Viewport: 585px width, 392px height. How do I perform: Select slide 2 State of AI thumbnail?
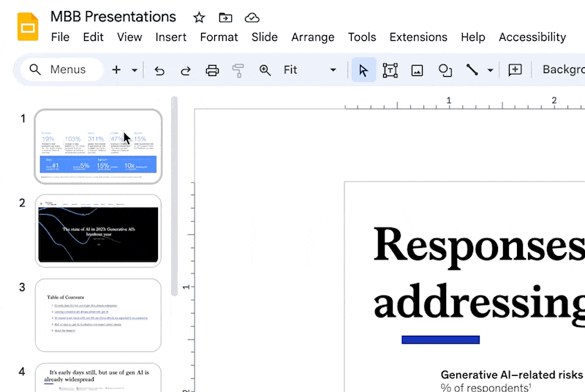(x=98, y=230)
